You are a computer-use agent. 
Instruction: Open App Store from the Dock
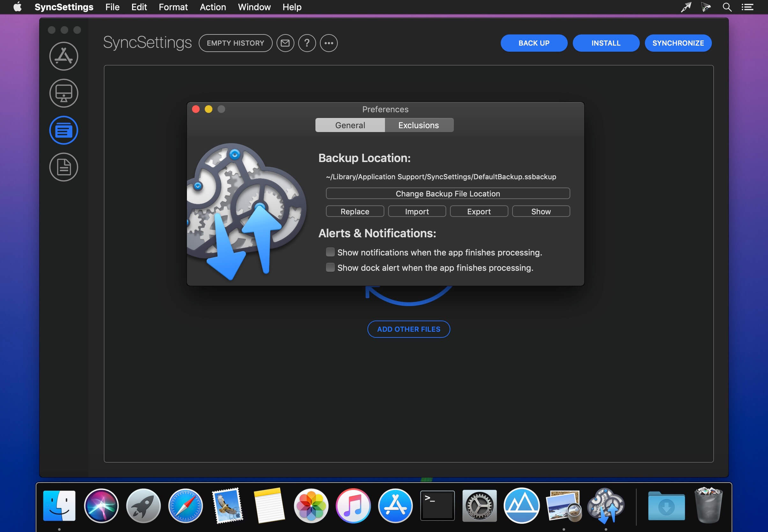pos(395,506)
